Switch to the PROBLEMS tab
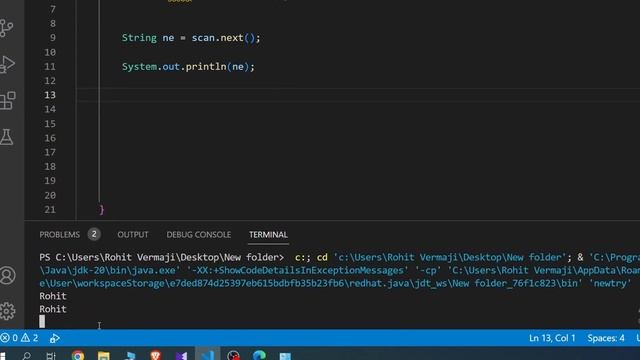The image size is (640, 360). click(x=60, y=235)
